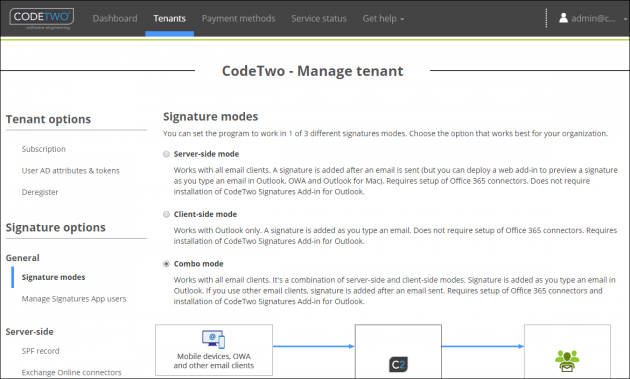Open the Dashboard tab
This screenshot has width=630, height=379.
[x=115, y=18]
